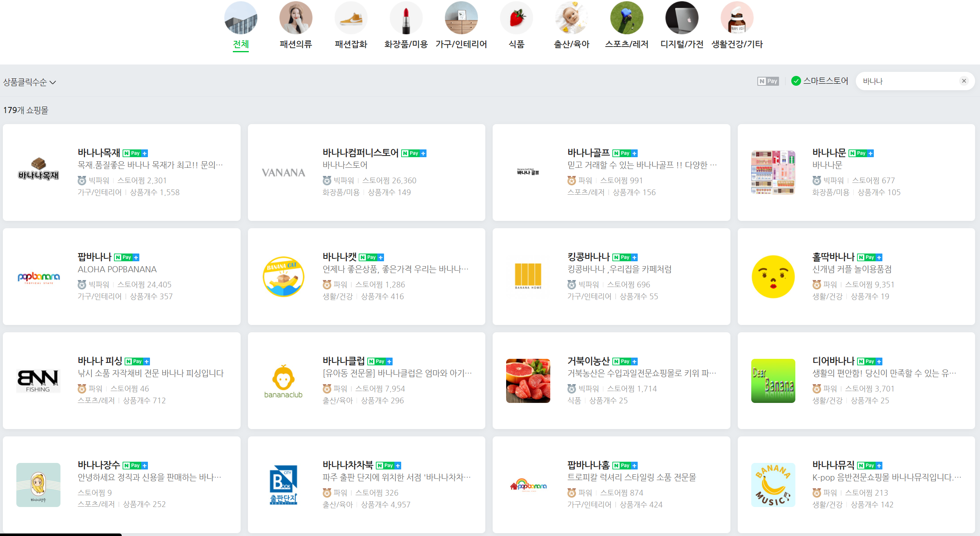Select the 패션의류 category icon
The width and height of the screenshot is (980, 536).
(296, 18)
